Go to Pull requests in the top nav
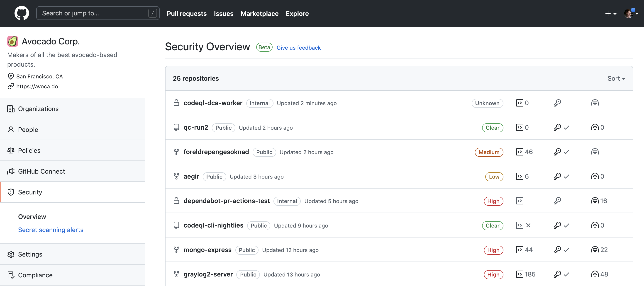The image size is (644, 286). [186, 14]
